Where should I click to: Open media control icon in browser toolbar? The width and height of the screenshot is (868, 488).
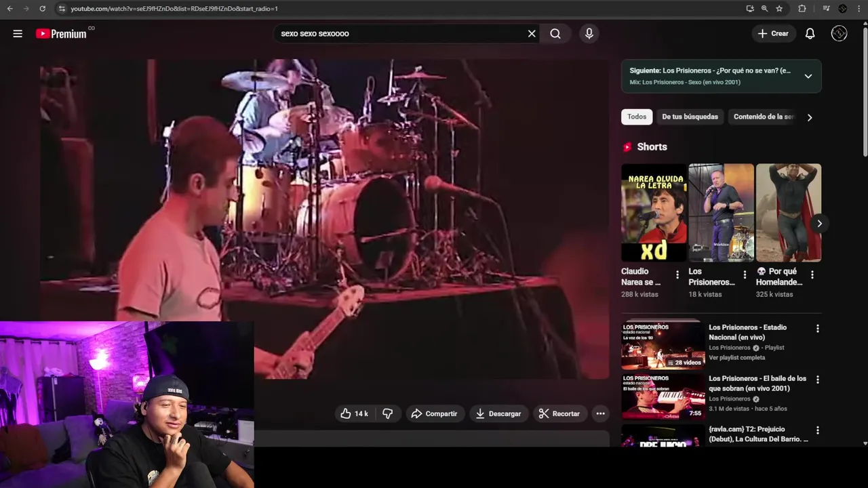826,9
